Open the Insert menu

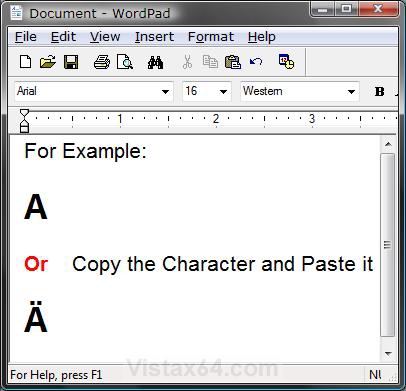(x=154, y=37)
